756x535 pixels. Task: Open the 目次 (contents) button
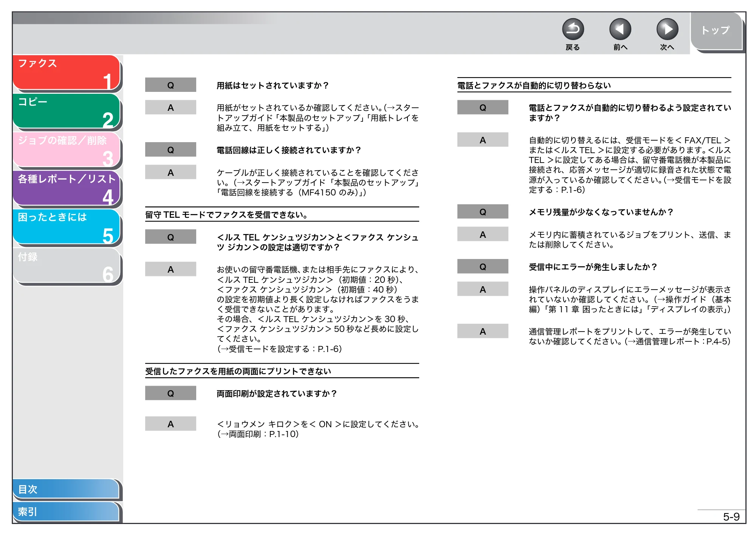pyautogui.click(x=66, y=489)
